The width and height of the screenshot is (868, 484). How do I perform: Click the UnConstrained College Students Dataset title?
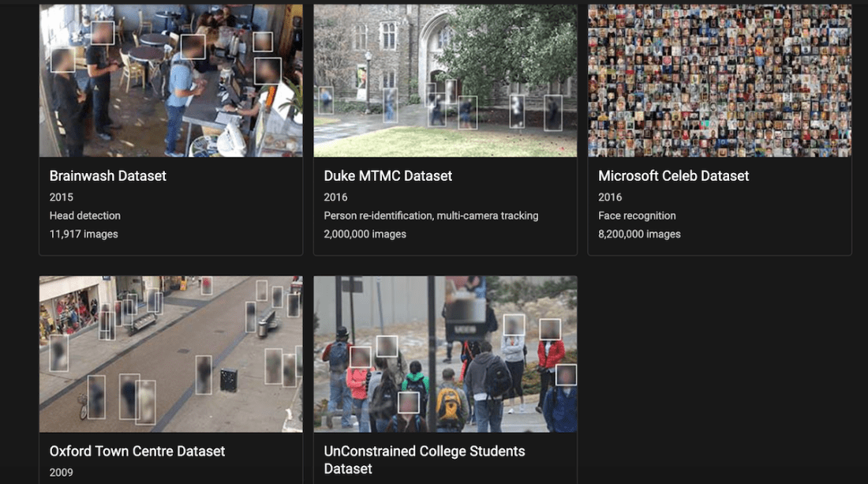click(x=425, y=460)
